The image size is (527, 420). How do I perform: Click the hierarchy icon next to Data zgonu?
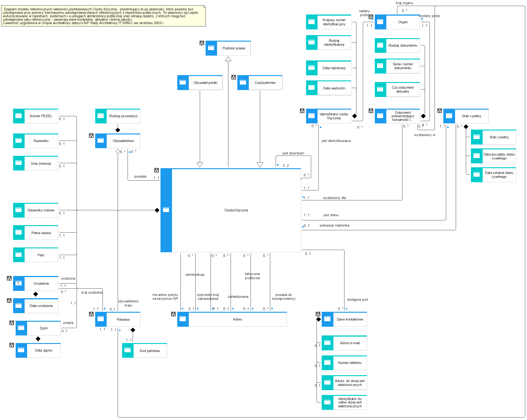[x=11, y=345]
